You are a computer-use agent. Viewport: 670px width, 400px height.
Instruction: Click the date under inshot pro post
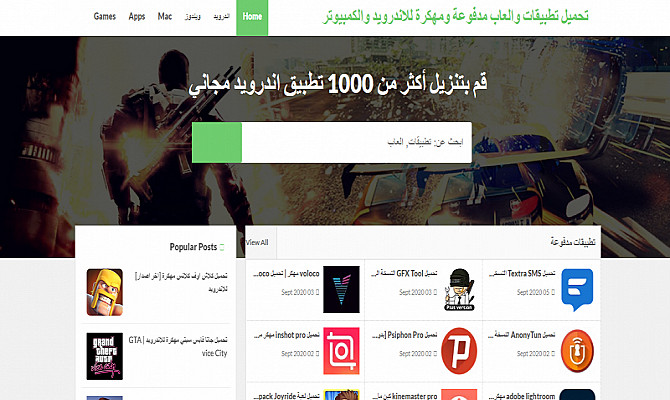click(300, 354)
